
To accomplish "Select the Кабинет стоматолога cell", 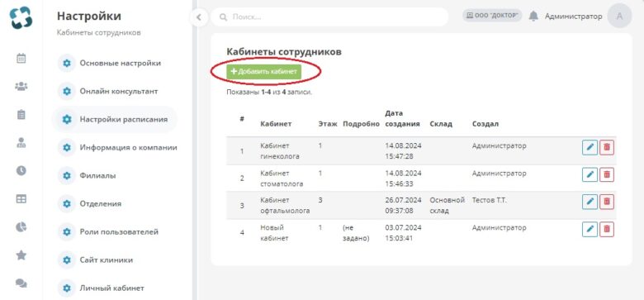I will pyautogui.click(x=282, y=179).
